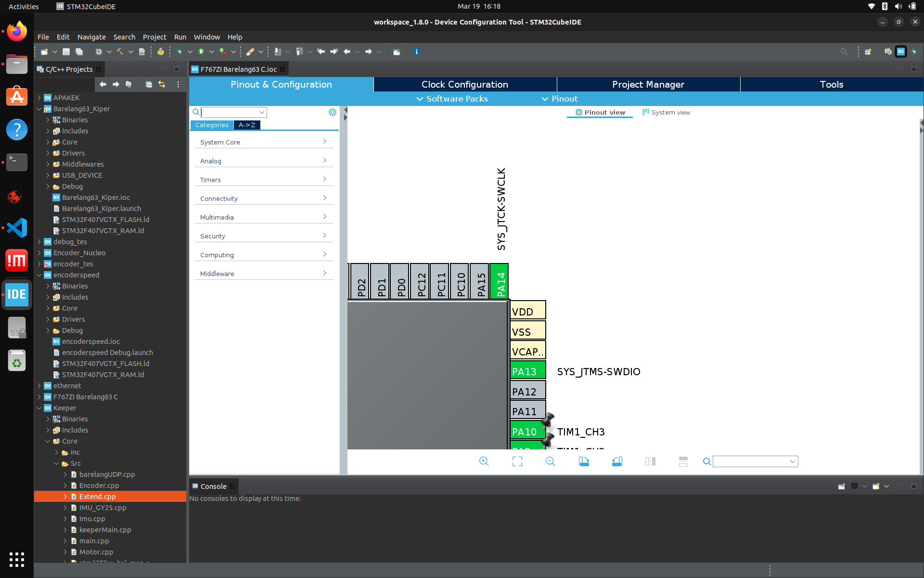Open the Software Packs dropdown
The image size is (924, 578).
tap(452, 99)
